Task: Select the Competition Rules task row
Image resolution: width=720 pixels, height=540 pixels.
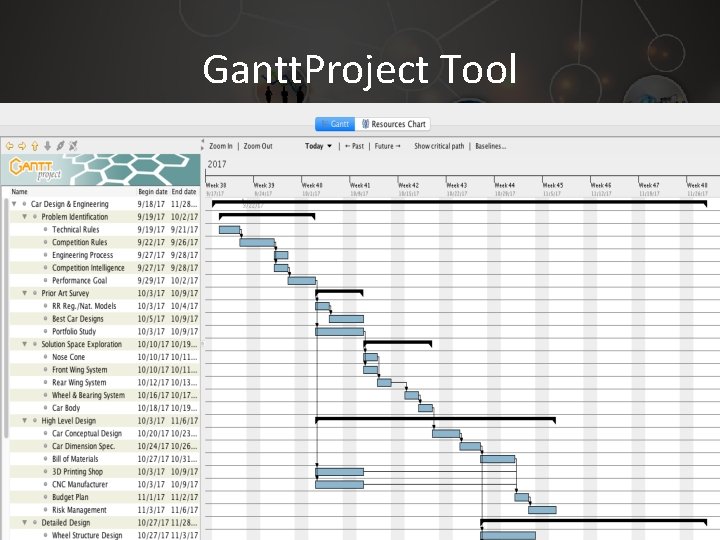Action: [105, 242]
